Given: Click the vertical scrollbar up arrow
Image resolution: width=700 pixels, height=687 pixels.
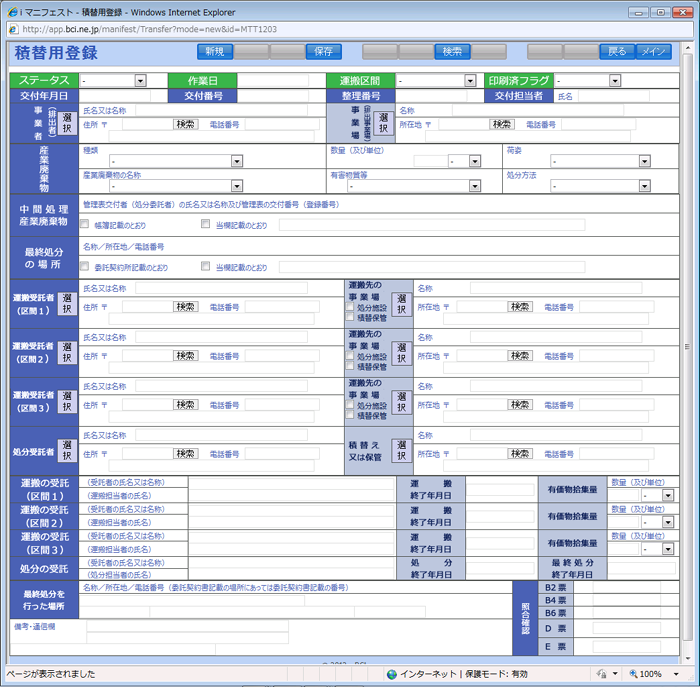Looking at the screenshot, I should tap(688, 48).
